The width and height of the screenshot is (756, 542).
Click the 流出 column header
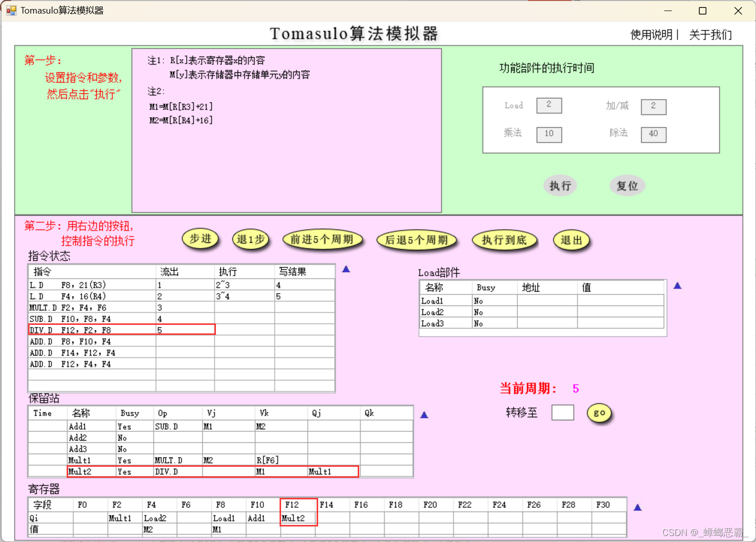pyautogui.click(x=185, y=272)
